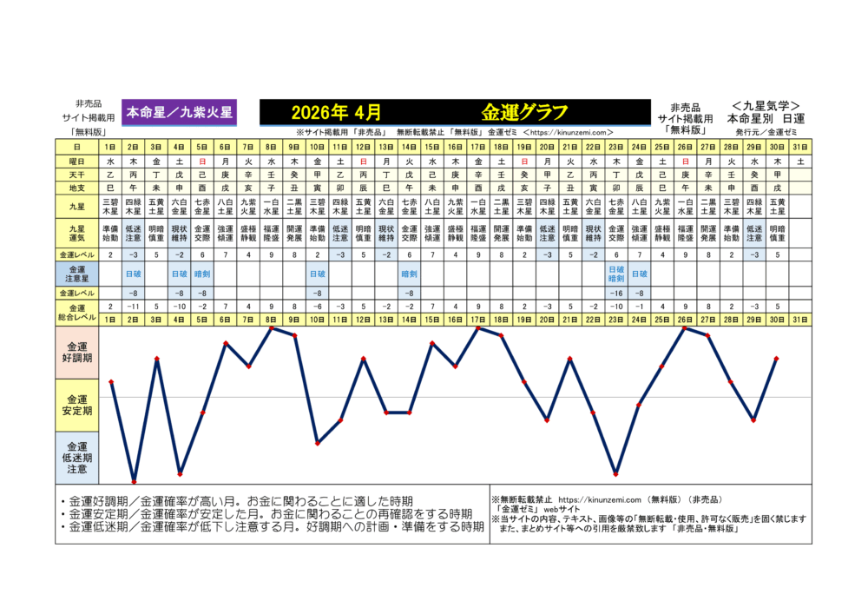
Task: Click the 曜日 row header
Action: (77, 161)
